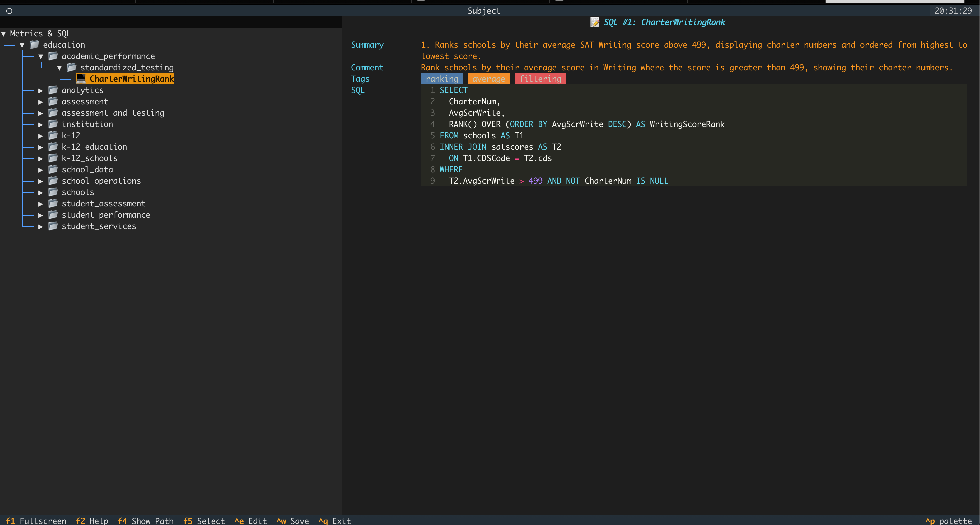
Task: Click the CharterWritingRank SQL file icon
Action: point(81,79)
